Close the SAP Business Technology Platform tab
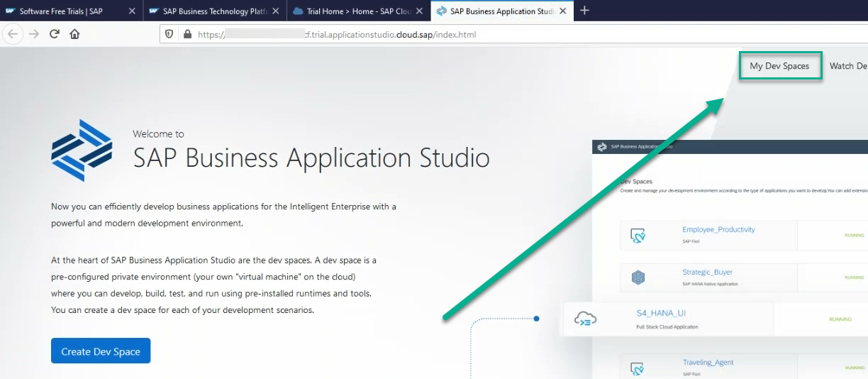 (x=276, y=11)
